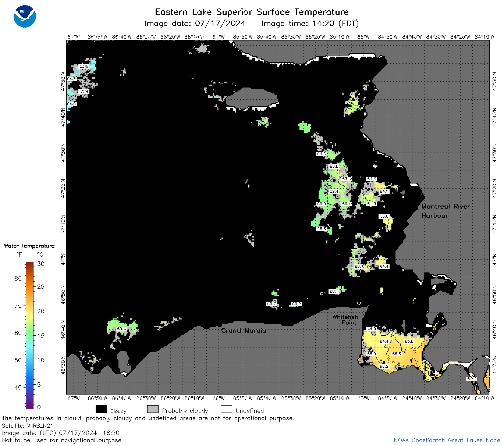504x446 pixels.
Task: Click the 66.9 temperature reading
Action: (x=372, y=354)
